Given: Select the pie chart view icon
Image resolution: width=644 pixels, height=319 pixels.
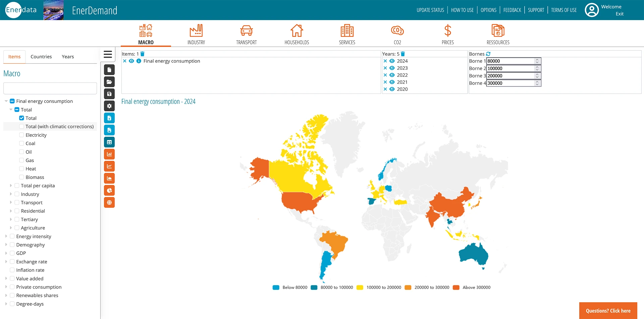Looking at the screenshot, I should [x=109, y=190].
